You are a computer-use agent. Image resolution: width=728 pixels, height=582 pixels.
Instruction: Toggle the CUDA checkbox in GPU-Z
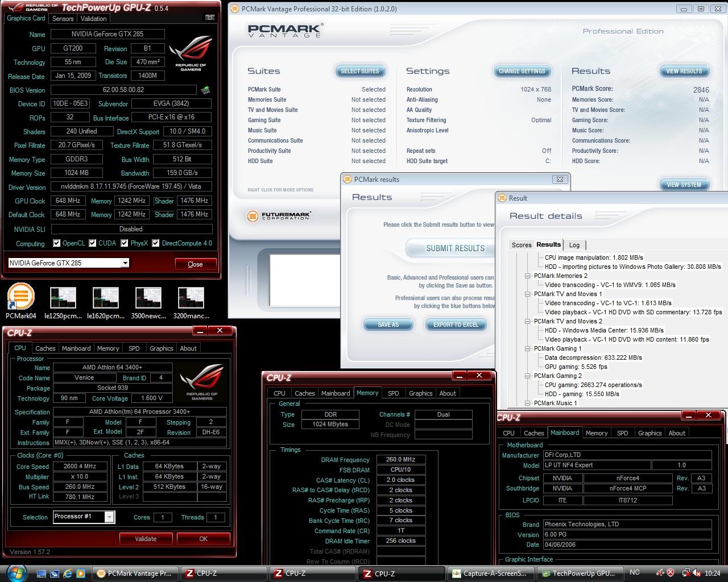pos(92,243)
